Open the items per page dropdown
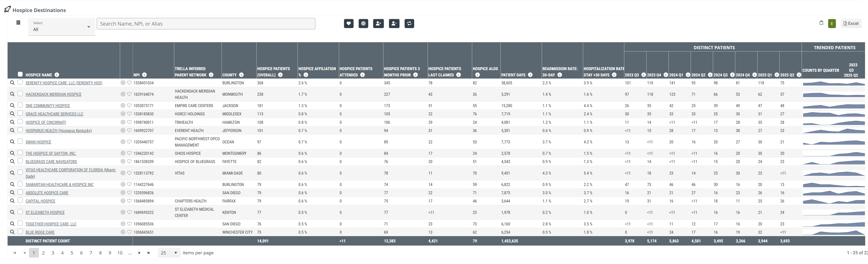868x264 pixels. click(x=169, y=253)
